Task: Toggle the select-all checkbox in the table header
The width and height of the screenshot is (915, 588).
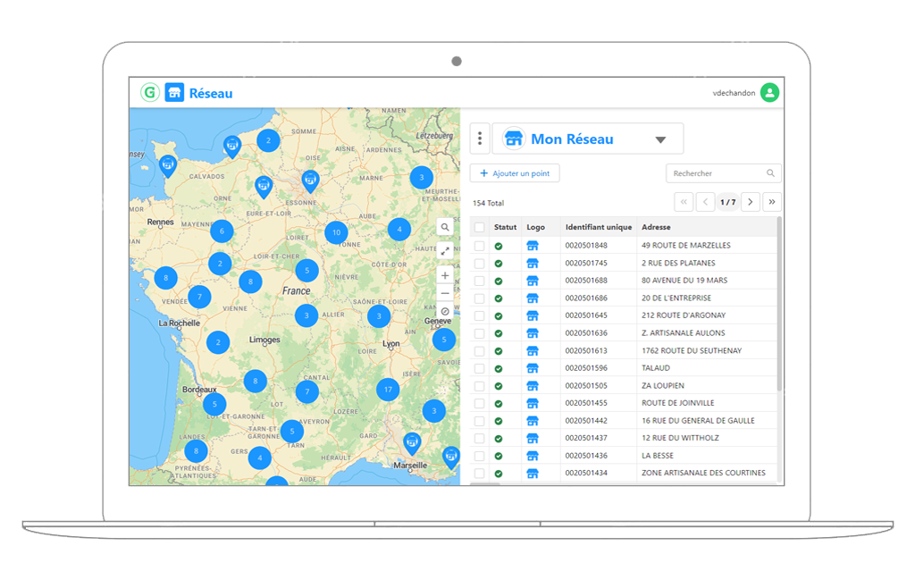Action: (x=480, y=228)
